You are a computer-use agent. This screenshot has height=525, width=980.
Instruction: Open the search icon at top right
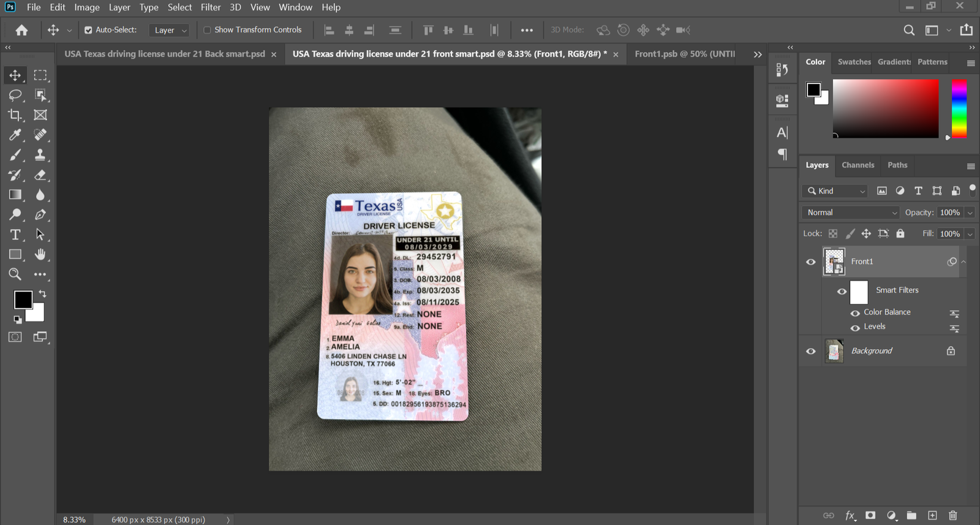[x=909, y=30]
